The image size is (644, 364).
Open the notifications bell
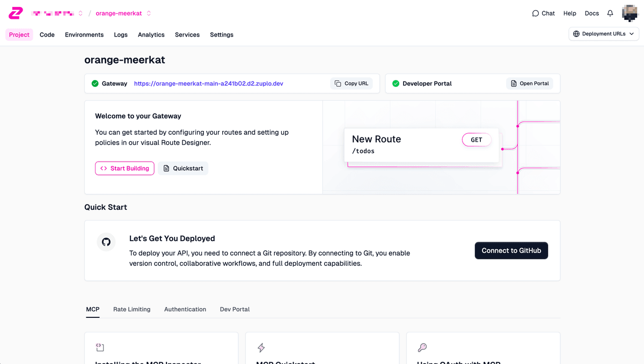[610, 13]
